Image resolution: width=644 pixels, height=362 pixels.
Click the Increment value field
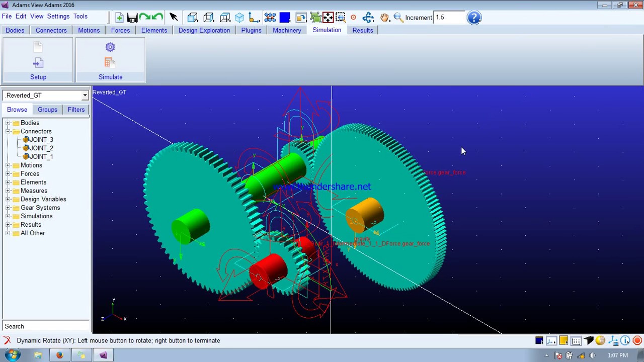pyautogui.click(x=449, y=18)
